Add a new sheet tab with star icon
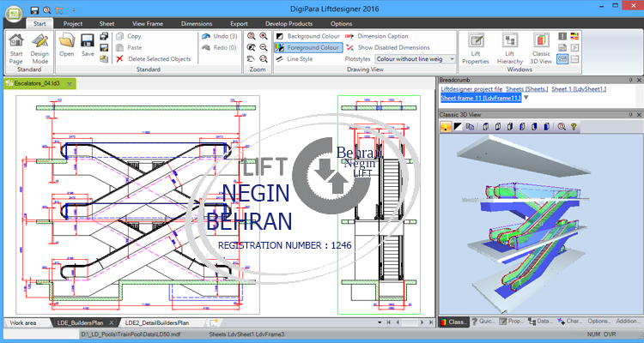 point(213,323)
